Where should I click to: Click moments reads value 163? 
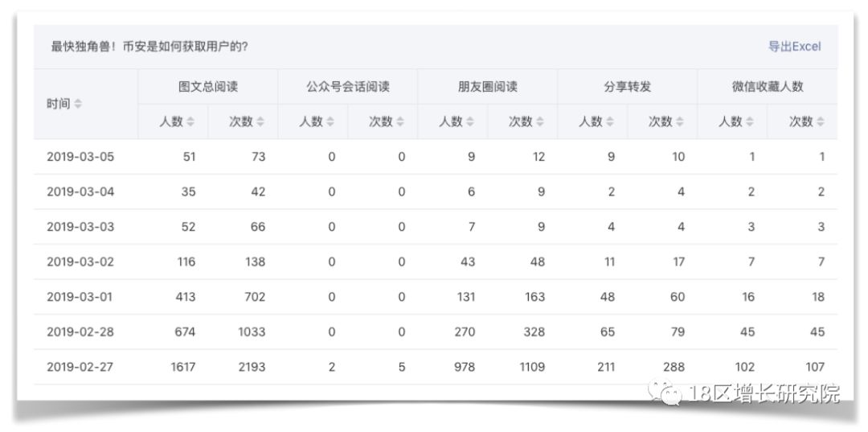(535, 297)
